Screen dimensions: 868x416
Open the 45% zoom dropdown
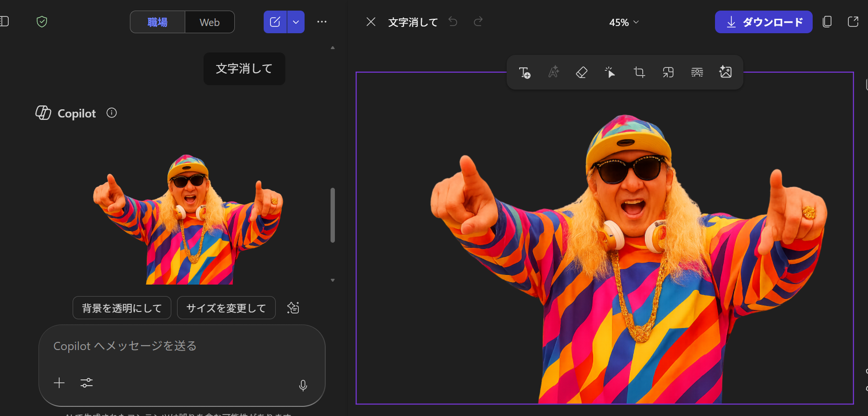coord(624,22)
